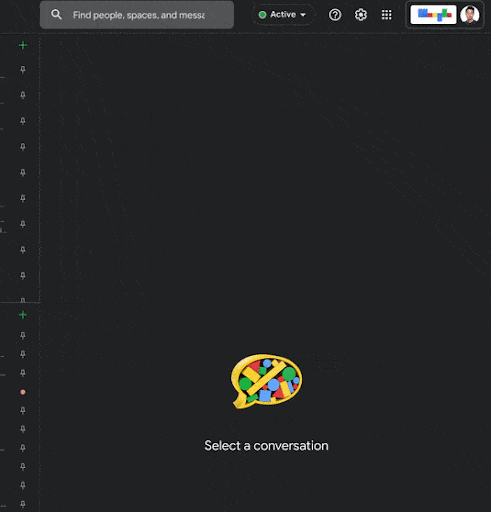Click the lower green plus to add space
Screen dimensions: 491x512
pos(23,315)
